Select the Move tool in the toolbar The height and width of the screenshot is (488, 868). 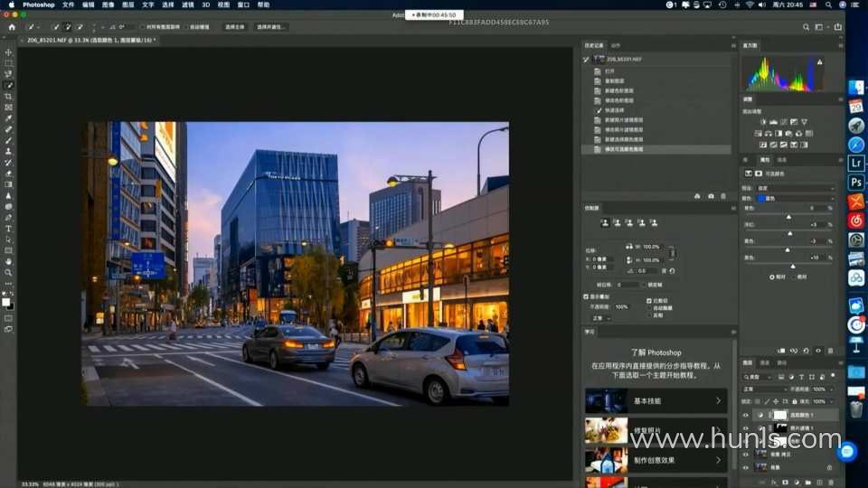[8, 52]
